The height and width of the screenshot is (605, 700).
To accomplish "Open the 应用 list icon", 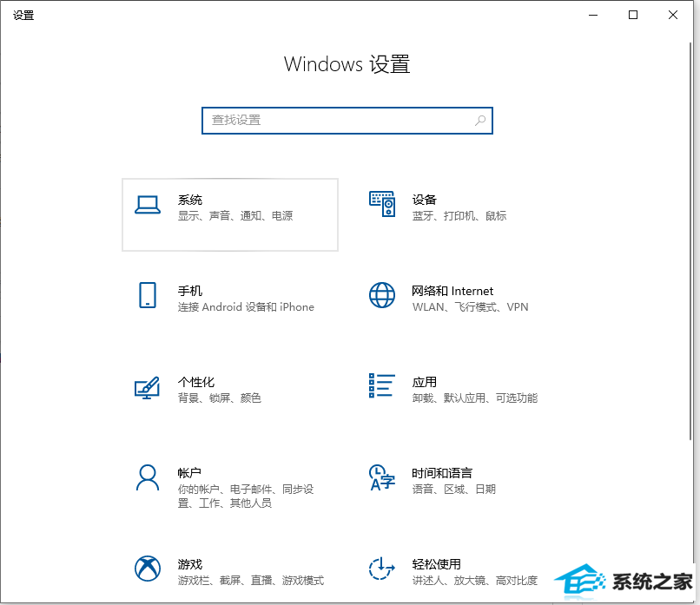I will (x=382, y=385).
